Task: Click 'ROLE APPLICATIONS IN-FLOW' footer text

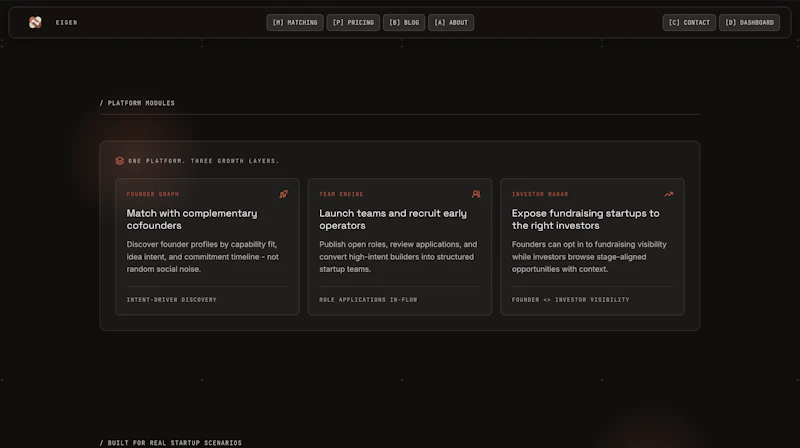Action: (x=368, y=300)
